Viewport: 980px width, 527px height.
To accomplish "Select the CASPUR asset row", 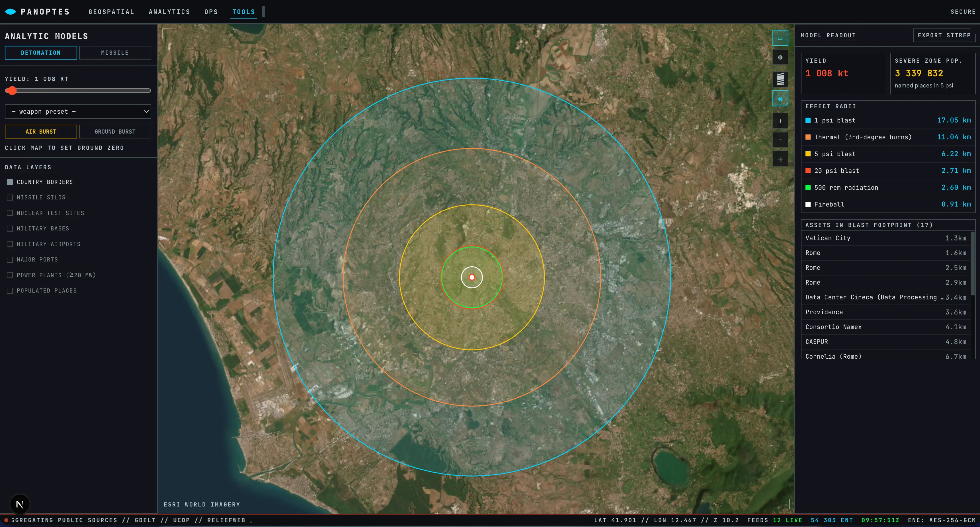I will pos(886,342).
